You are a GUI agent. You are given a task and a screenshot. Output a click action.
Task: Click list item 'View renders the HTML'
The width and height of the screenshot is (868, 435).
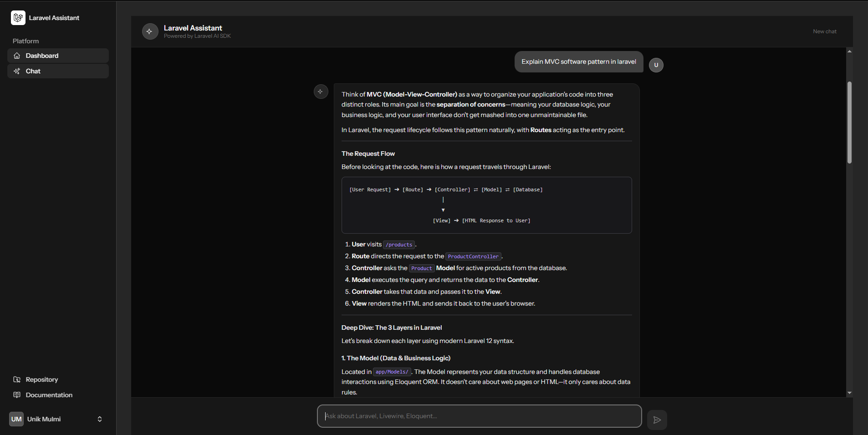[x=444, y=303]
